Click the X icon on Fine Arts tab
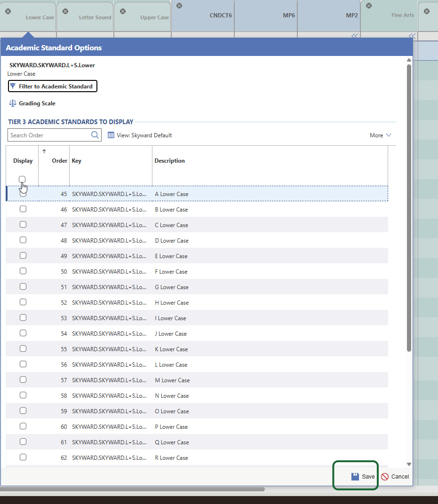 click(369, 6)
